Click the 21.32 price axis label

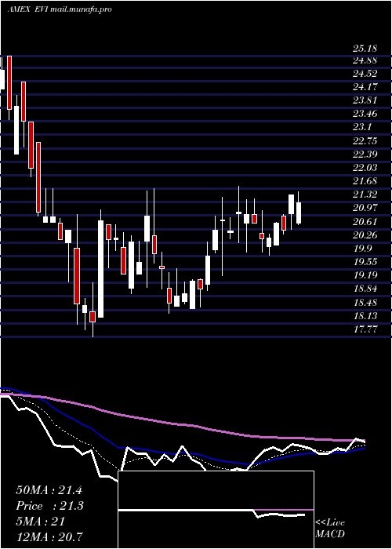click(x=365, y=195)
